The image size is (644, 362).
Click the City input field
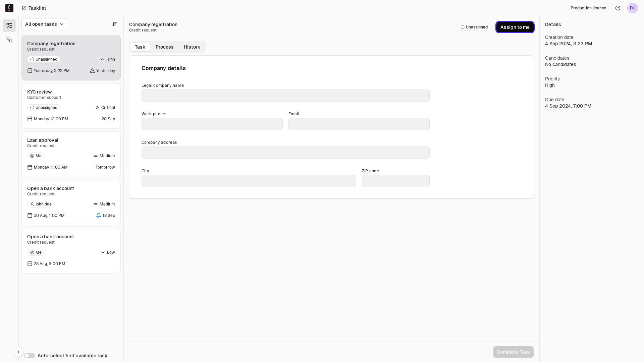point(249,181)
